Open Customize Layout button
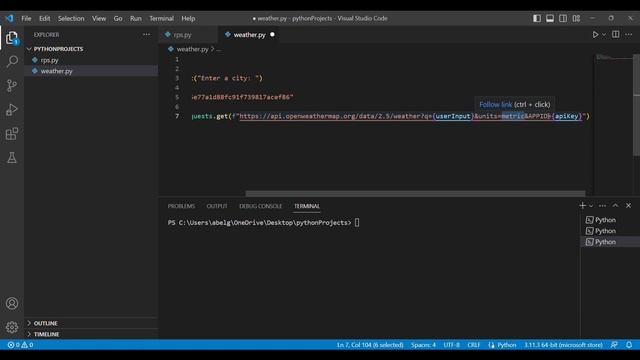Viewport: 640px width, 360px height. pyautogui.click(x=576, y=18)
